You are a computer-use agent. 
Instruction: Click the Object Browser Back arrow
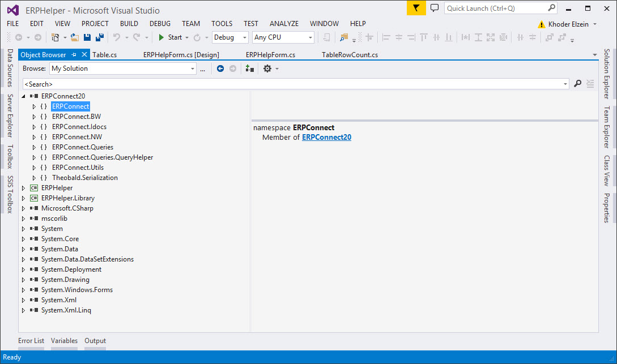220,69
